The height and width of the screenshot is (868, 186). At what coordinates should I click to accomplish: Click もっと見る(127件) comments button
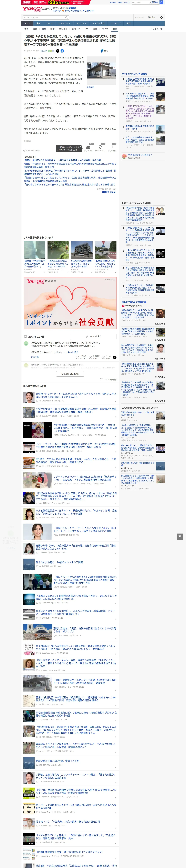pos(70,374)
